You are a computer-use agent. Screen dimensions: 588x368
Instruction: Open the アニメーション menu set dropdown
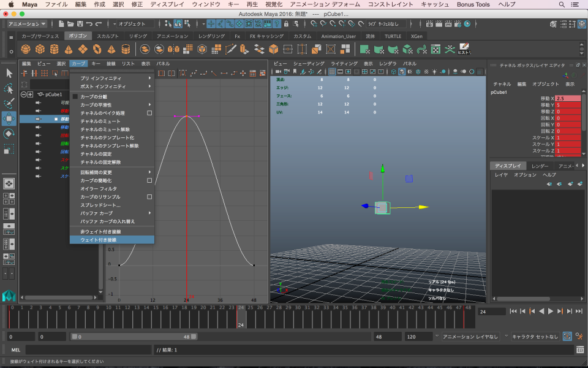(x=27, y=24)
